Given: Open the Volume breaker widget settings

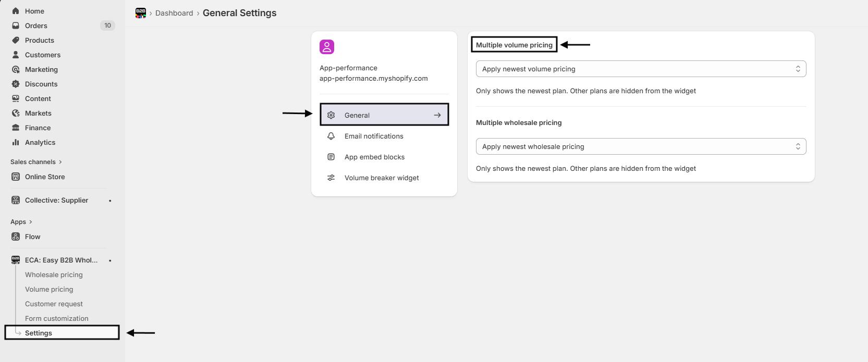Looking at the screenshot, I should (x=381, y=178).
